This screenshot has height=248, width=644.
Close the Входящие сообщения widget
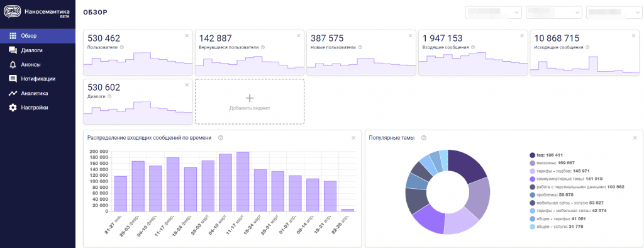(522, 36)
